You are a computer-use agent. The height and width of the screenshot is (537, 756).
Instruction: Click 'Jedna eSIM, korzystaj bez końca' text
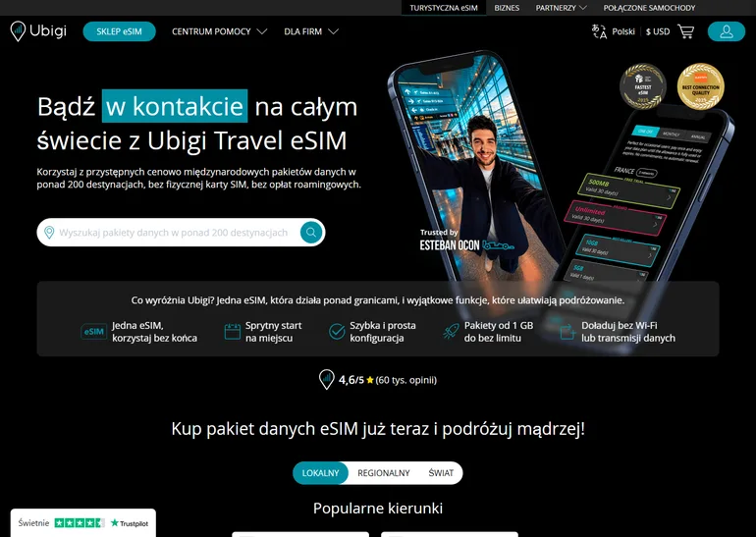click(x=154, y=332)
